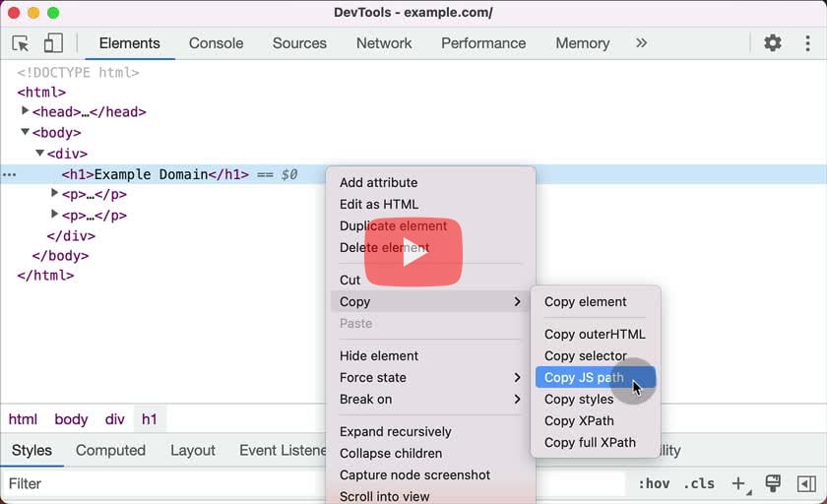Open the Copy submenu arrow

517,301
